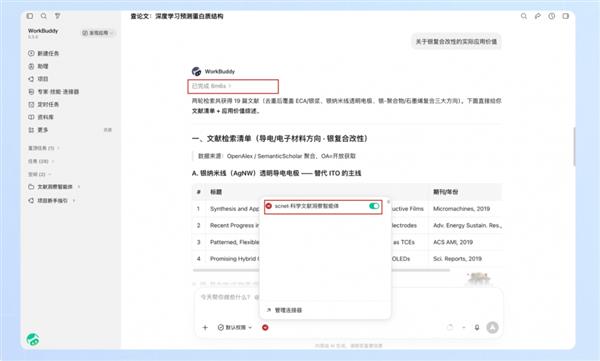The height and width of the screenshot is (361, 600).
Task: Expand the 项目新手指引 item
Action: click(x=52, y=200)
